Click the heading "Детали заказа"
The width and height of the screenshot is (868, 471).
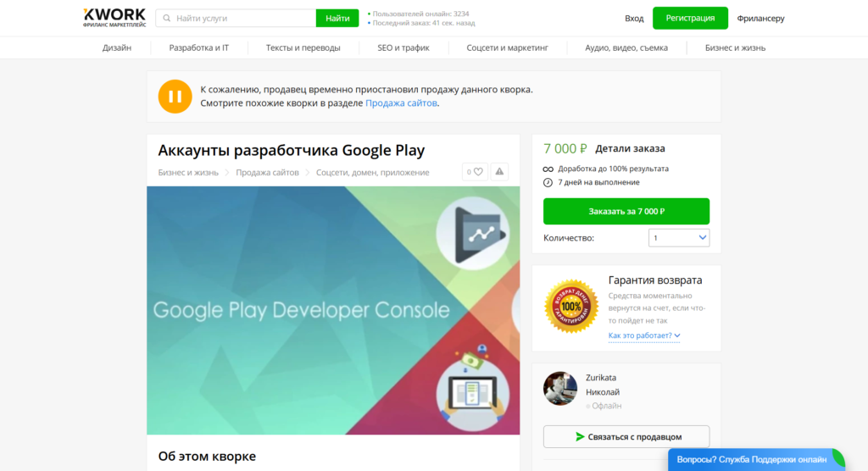630,148
